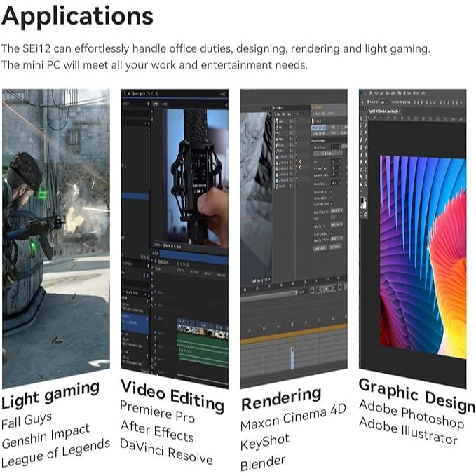Click Photoshop foreground color swatch
476x476 pixels.
[362, 200]
